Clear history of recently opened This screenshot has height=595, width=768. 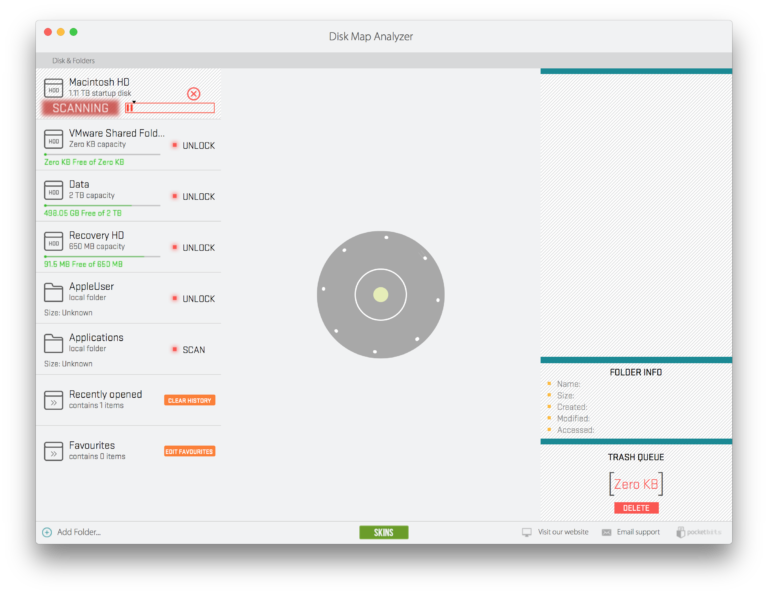click(190, 400)
